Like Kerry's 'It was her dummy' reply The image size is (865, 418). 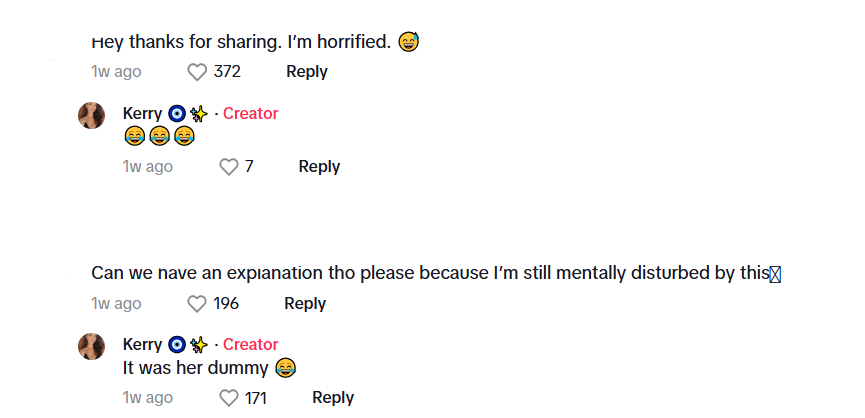tap(228, 398)
